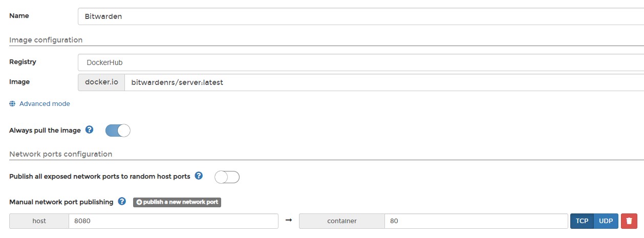Enable publish all ports to random host ports

(227, 177)
